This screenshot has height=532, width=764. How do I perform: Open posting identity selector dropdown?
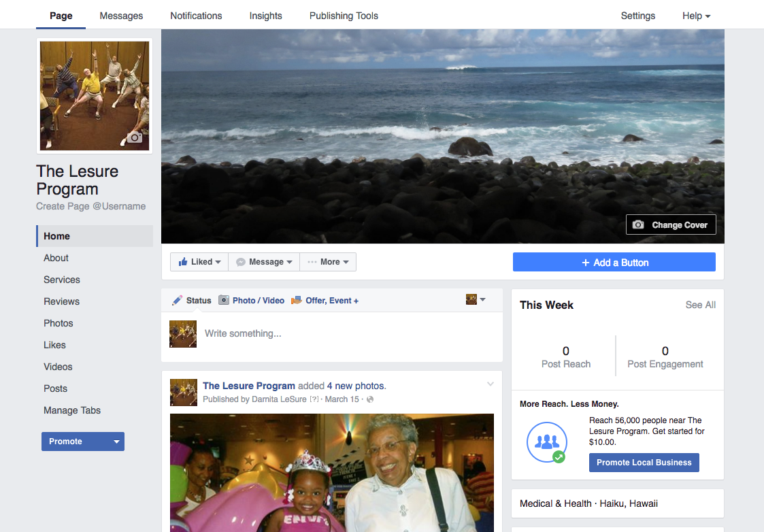pyautogui.click(x=476, y=299)
